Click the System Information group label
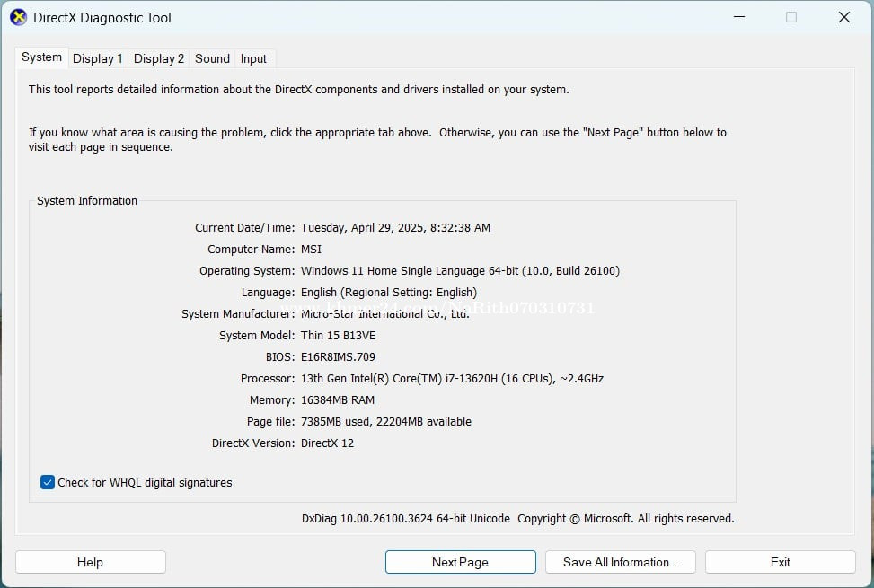Image resolution: width=874 pixels, height=588 pixels. (87, 200)
